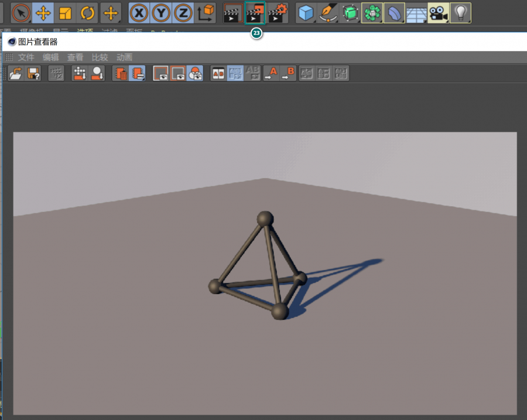Toggle X axis lock
The height and width of the screenshot is (420, 527).
pyautogui.click(x=139, y=13)
